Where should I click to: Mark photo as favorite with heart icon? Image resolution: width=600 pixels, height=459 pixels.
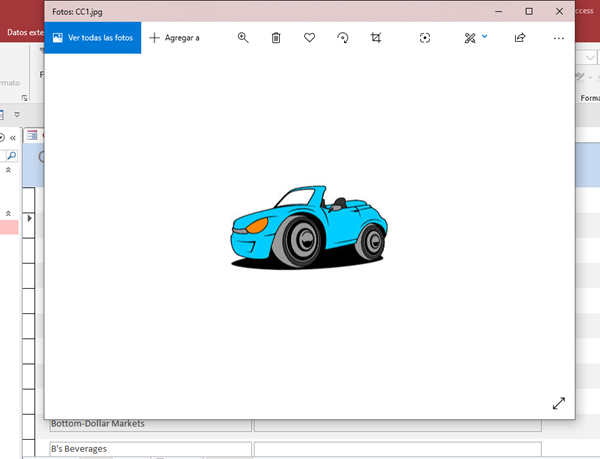pyautogui.click(x=310, y=38)
